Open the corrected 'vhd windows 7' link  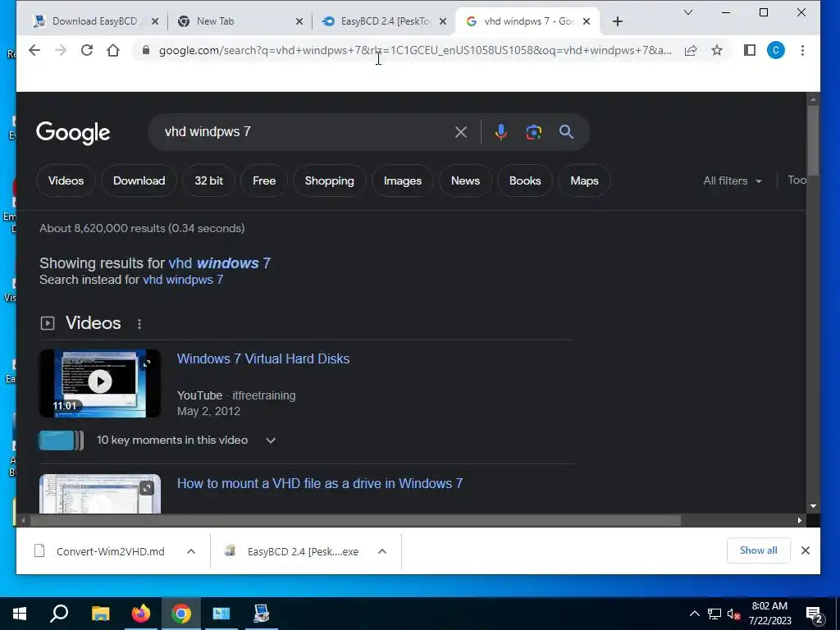pyautogui.click(x=220, y=263)
